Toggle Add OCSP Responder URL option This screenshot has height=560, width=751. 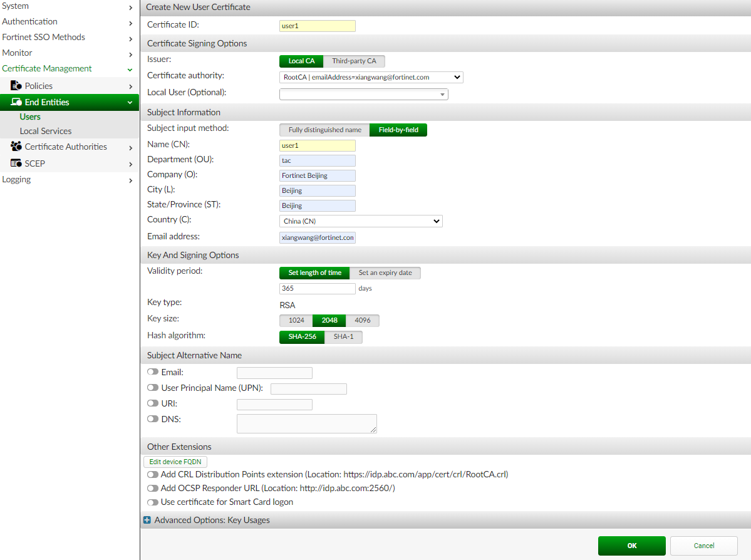[x=153, y=488]
